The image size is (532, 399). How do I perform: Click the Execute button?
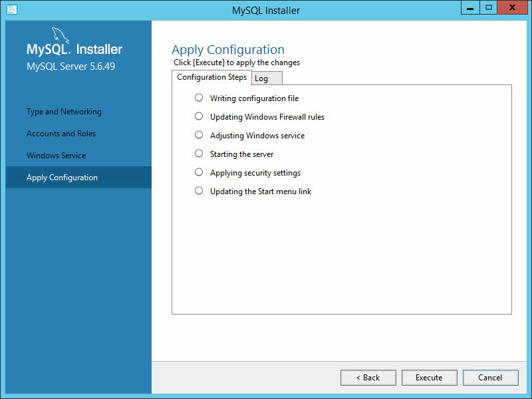429,378
